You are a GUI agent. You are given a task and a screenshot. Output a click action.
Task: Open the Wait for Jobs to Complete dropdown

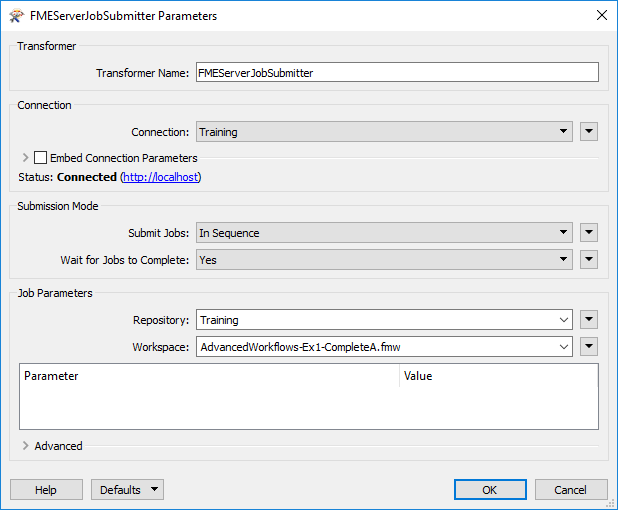tap(384, 260)
